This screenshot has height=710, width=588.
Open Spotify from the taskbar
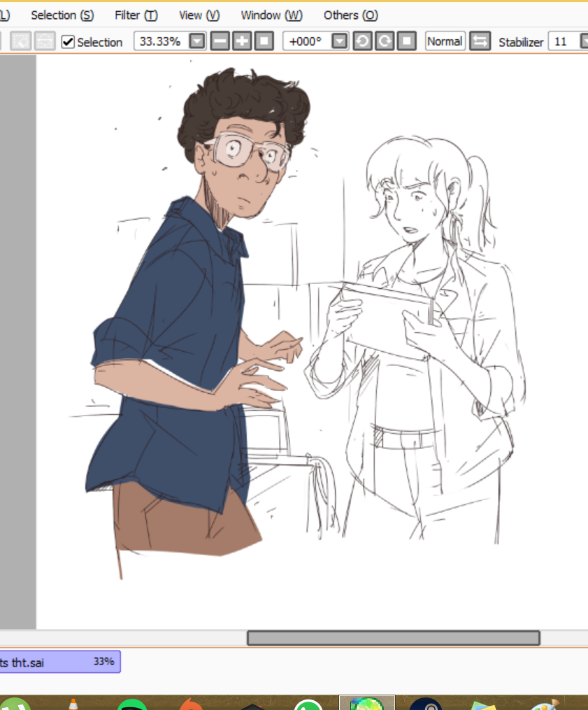pyautogui.click(x=132, y=704)
